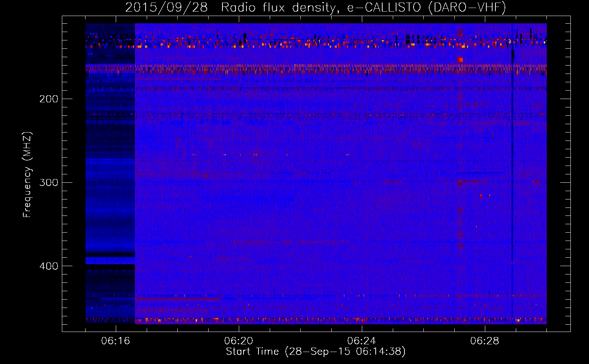Screen dimensions: 589x364
Task: Select the 'Frequency (MHZ)' axis label
Action: pos(28,175)
